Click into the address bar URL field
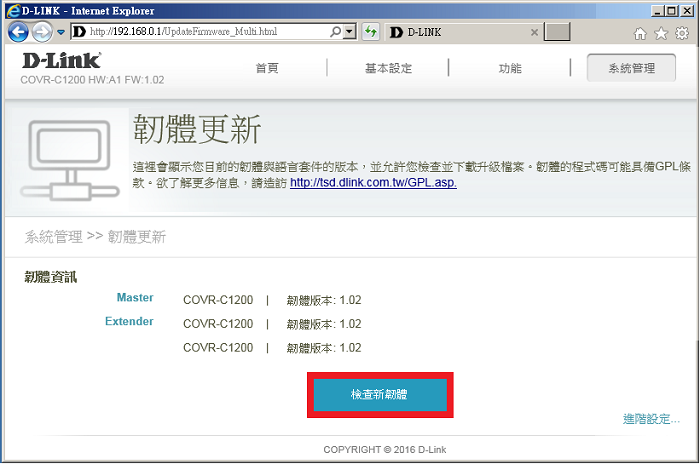The width and height of the screenshot is (700, 464). [210, 32]
